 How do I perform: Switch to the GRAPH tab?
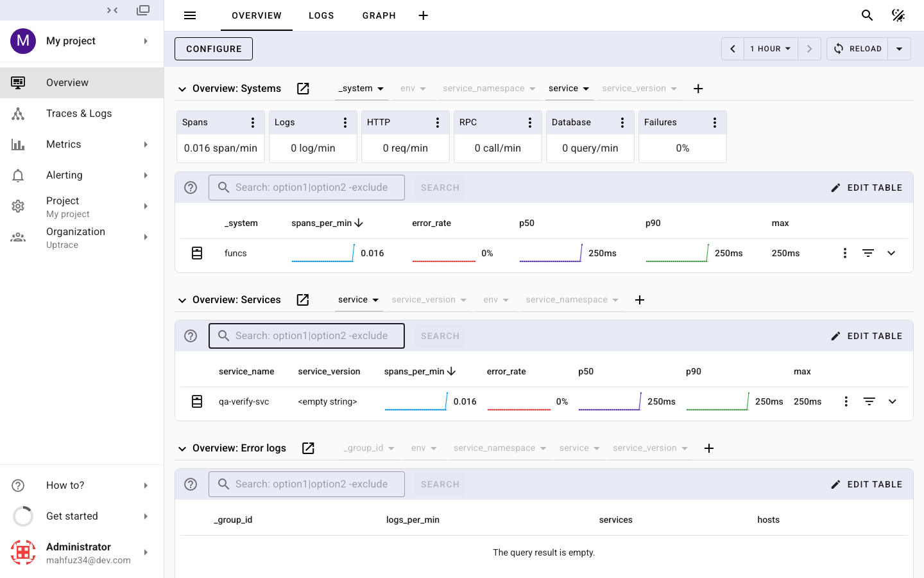379,15
